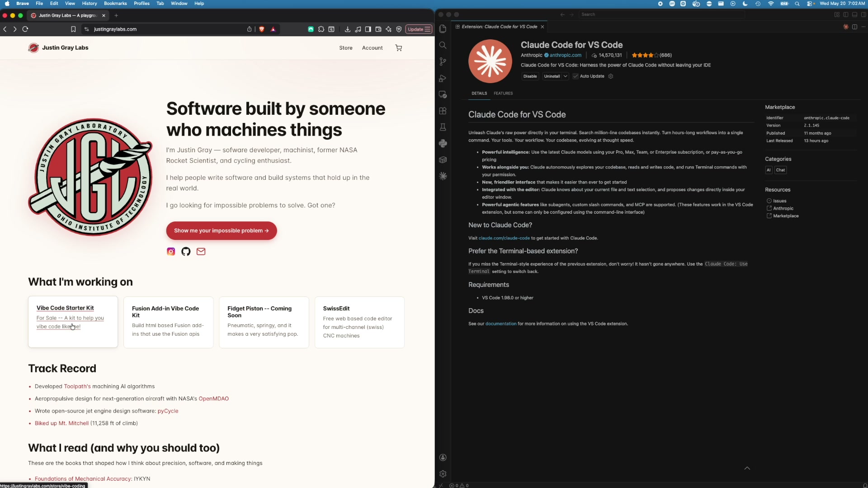This screenshot has height=488, width=868.
Task: Open the Containers view in VS Code
Action: [x=443, y=160]
